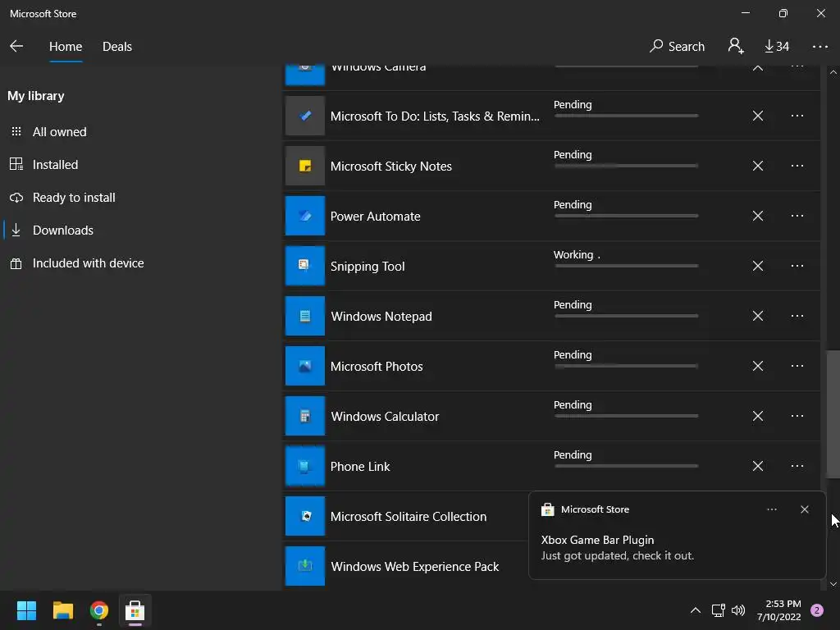The image size is (840, 630).
Task: Cancel the Power Automate download
Action: pyautogui.click(x=757, y=216)
